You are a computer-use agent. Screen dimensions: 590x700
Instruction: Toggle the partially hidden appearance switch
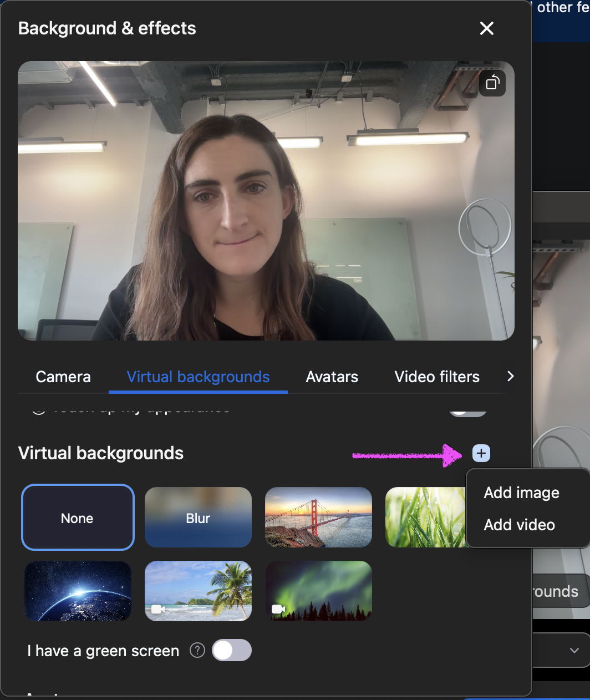tap(467, 412)
